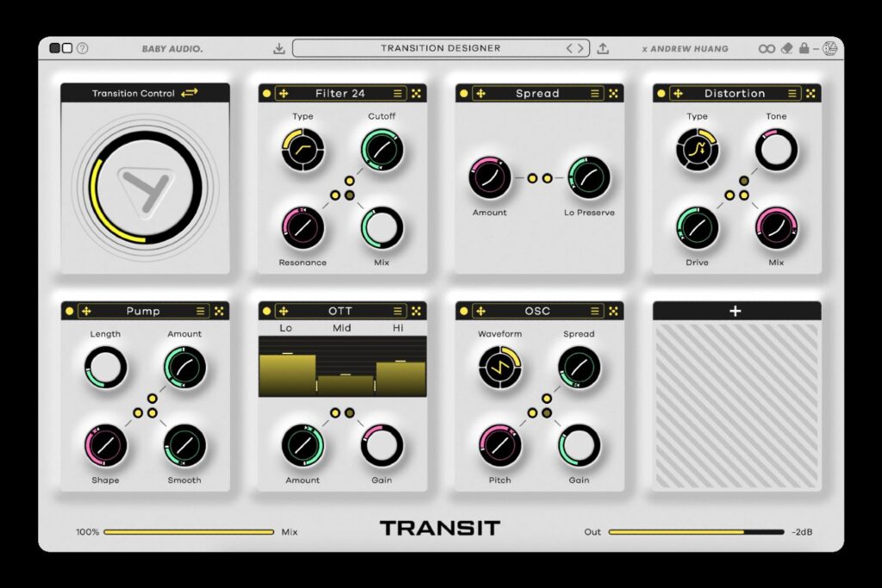882x588 pixels.
Task: Open the Transition Designer preset browser
Action: [x=440, y=48]
